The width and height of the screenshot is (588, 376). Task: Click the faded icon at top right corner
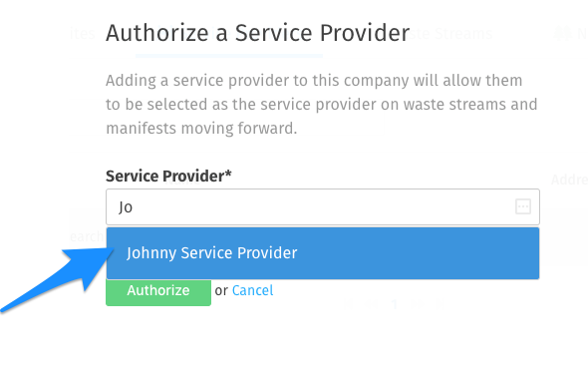[x=562, y=34]
